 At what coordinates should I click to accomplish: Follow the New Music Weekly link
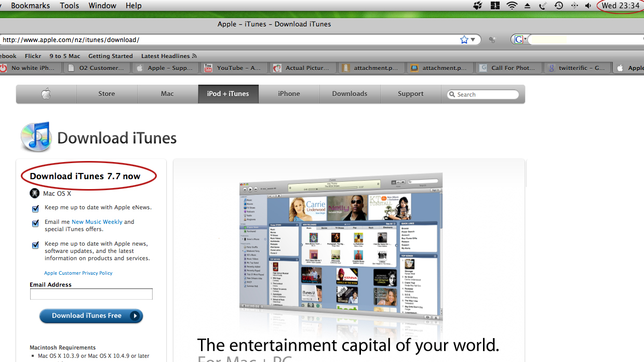97,222
